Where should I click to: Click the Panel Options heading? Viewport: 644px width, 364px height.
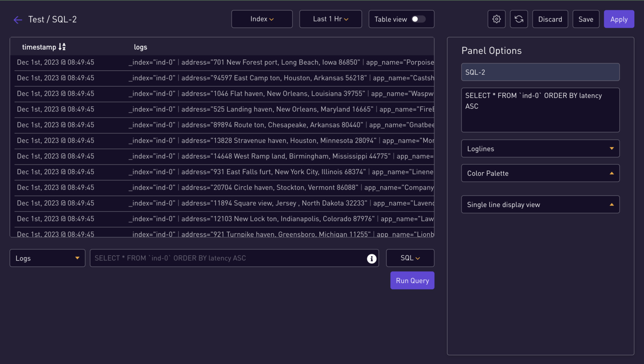491,51
